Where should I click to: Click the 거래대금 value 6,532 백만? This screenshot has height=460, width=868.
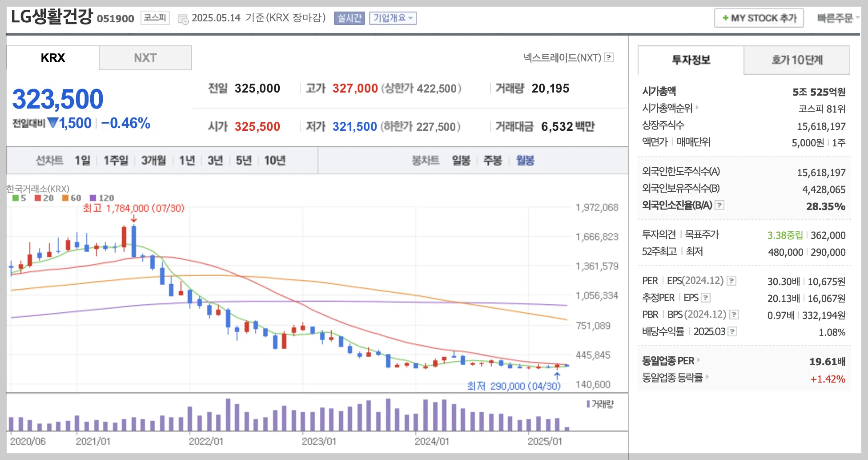(x=568, y=127)
